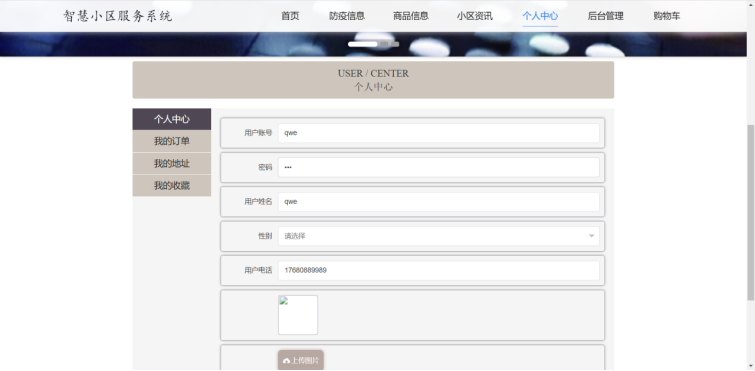Open 我的订单 in sidebar
Viewport: 755px width, 371px height.
(172, 141)
